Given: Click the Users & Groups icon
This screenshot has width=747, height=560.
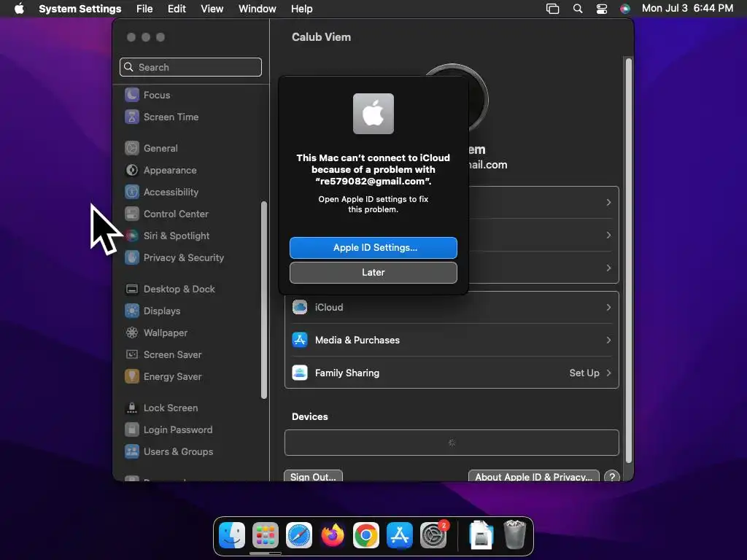Looking at the screenshot, I should [132, 452].
